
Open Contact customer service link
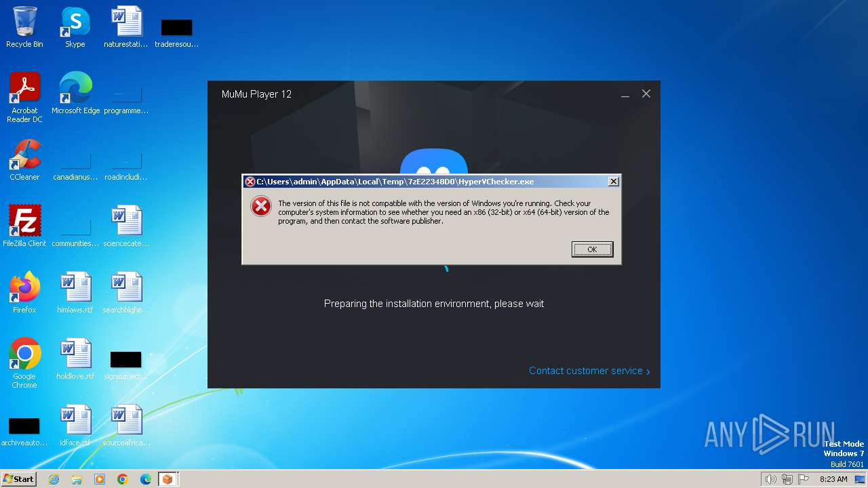pos(589,371)
